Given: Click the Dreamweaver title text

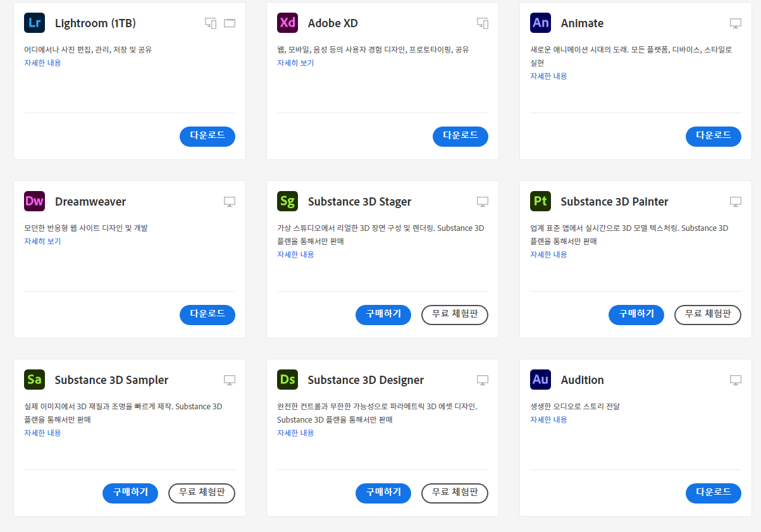Looking at the screenshot, I should pos(90,202).
